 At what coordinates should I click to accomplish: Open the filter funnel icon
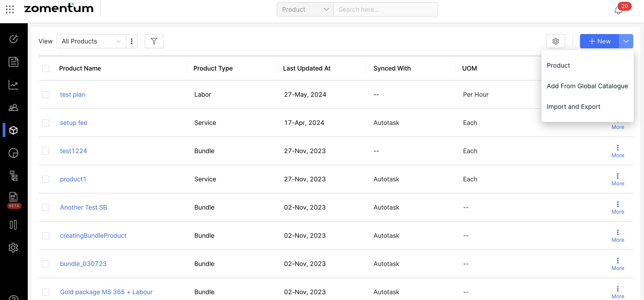(x=154, y=41)
